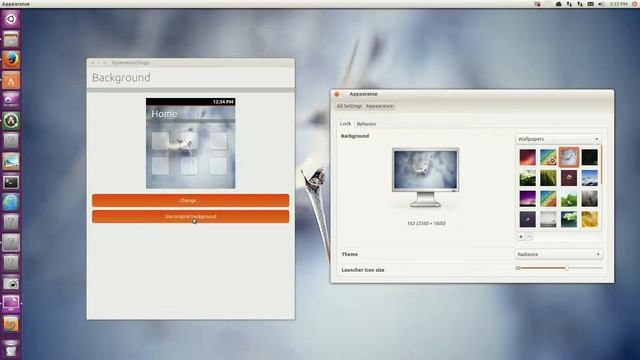Image resolution: width=640 pixels, height=360 pixels.
Task: Remove wallpaper with the minus button
Action: (529, 236)
